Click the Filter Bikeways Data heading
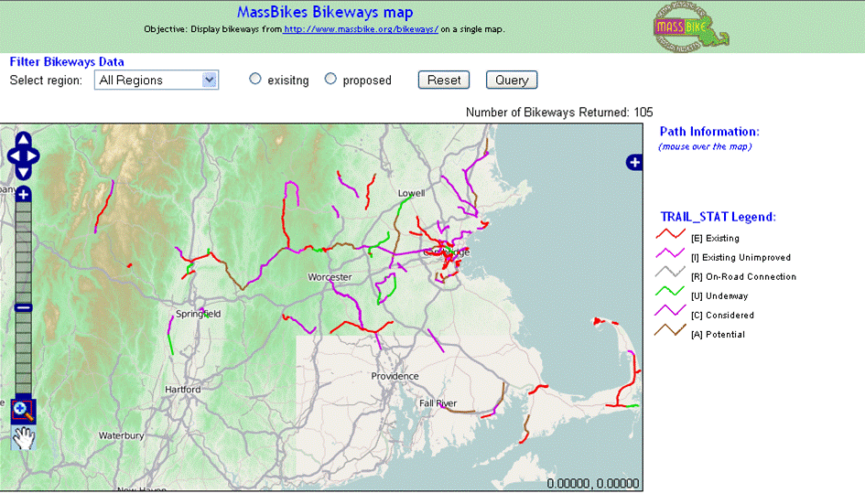Screen dimensions: 865x504 [67, 62]
